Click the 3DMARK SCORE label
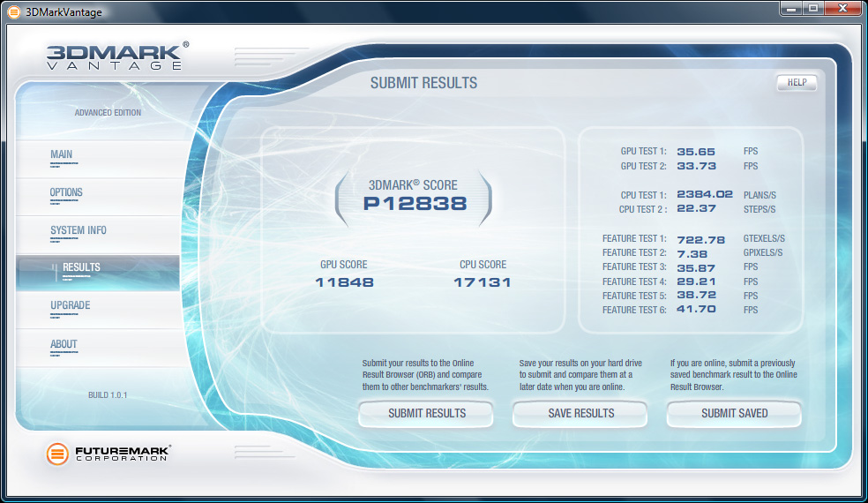The image size is (868, 503). tap(413, 185)
